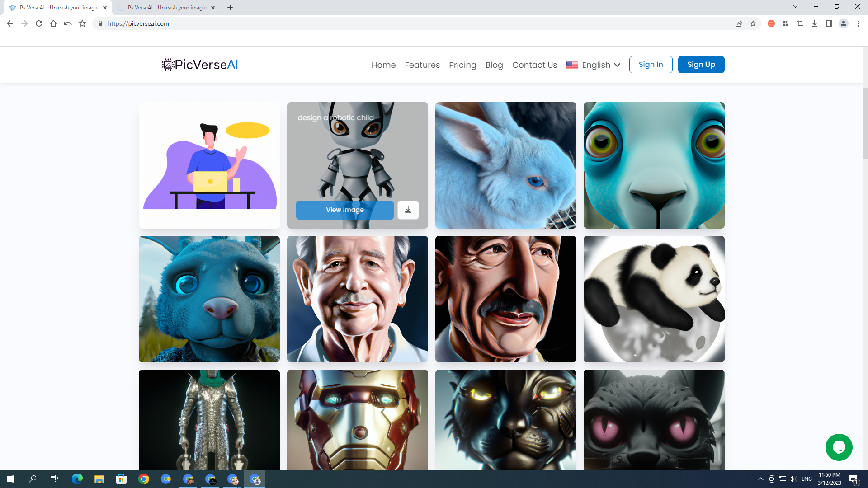Open the green chat bubble widget
Image resolution: width=868 pixels, height=488 pixels.
(839, 447)
